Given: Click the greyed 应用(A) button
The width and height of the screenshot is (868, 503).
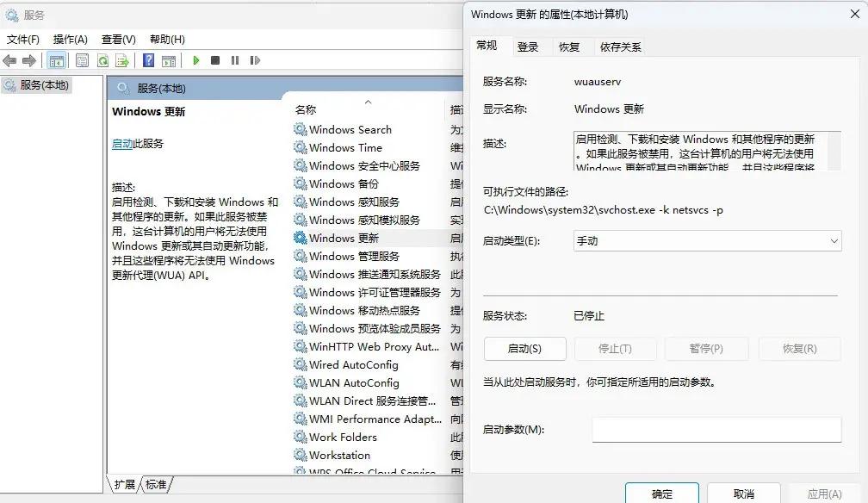Looking at the screenshot, I should pos(825,494).
